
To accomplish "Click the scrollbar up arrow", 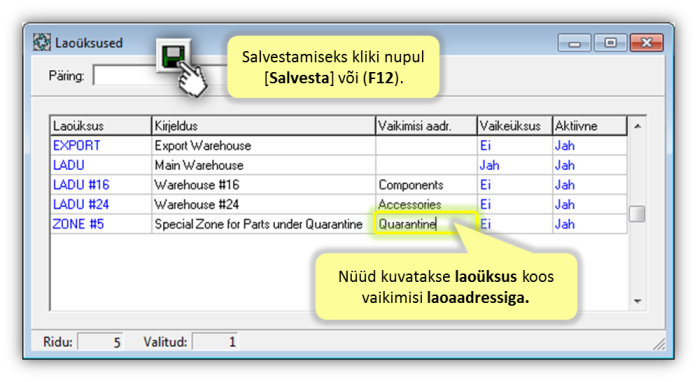I will pos(637,126).
